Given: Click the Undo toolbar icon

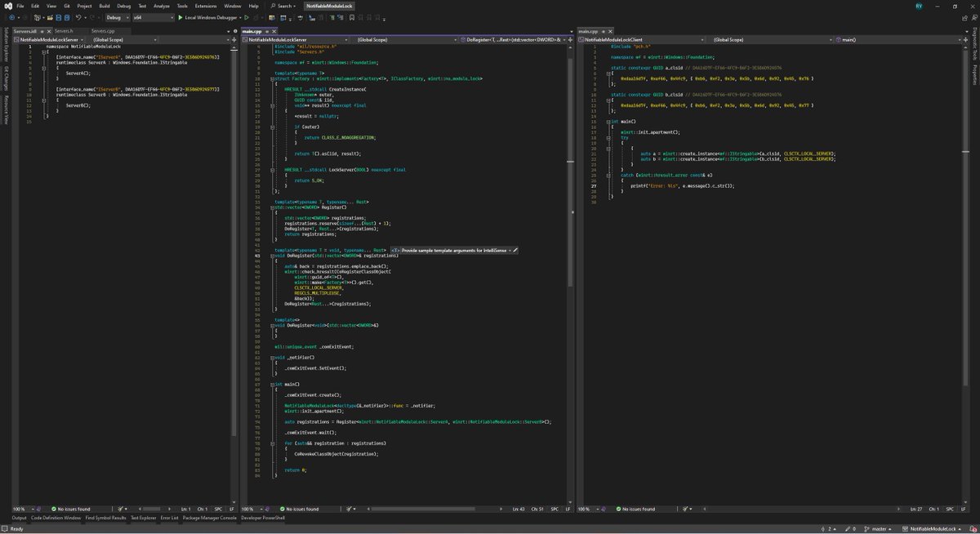Looking at the screenshot, I should pyautogui.click(x=78, y=17).
